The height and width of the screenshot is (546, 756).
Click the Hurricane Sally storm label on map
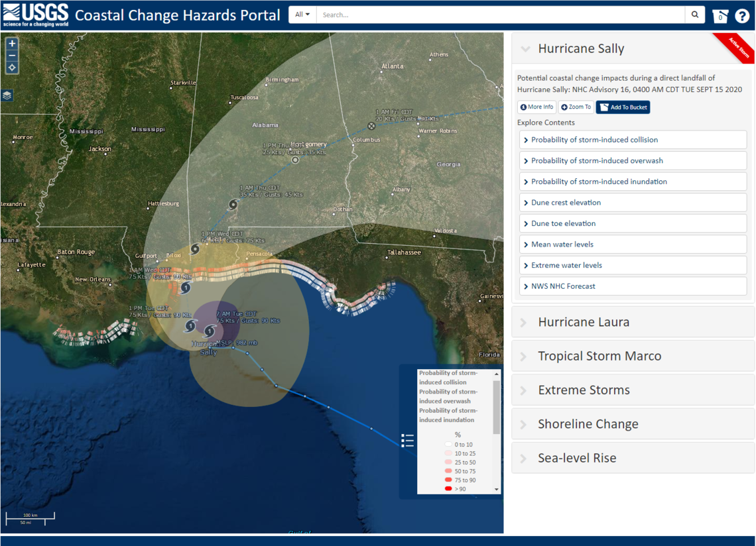coord(208,348)
